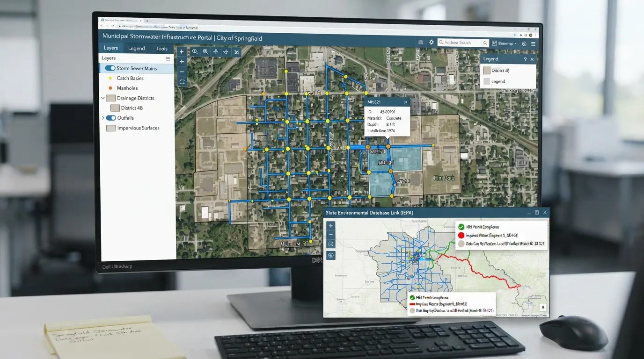Click the north arrow in the IEPA map
The width and height of the screenshot is (644, 359).
543,308
